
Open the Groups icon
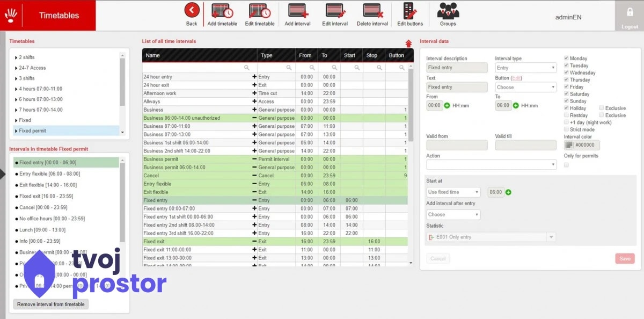(448, 11)
